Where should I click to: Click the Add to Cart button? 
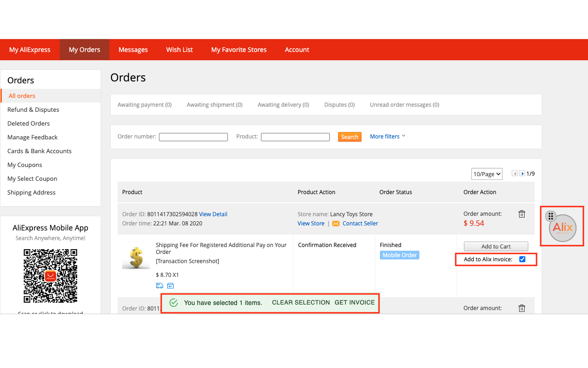coord(496,247)
